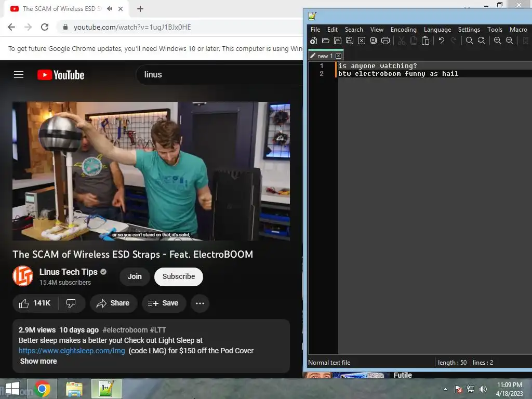
Task: Undo the last edit in Notepad++
Action: (442, 41)
